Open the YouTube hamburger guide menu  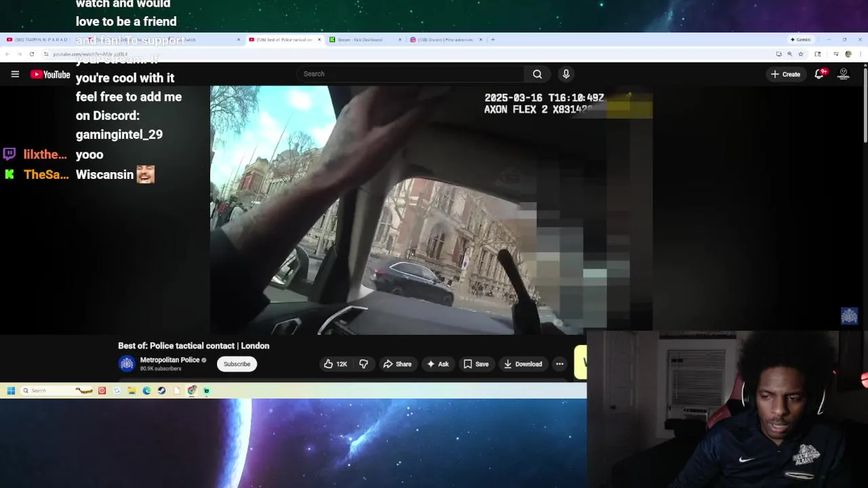(x=15, y=74)
